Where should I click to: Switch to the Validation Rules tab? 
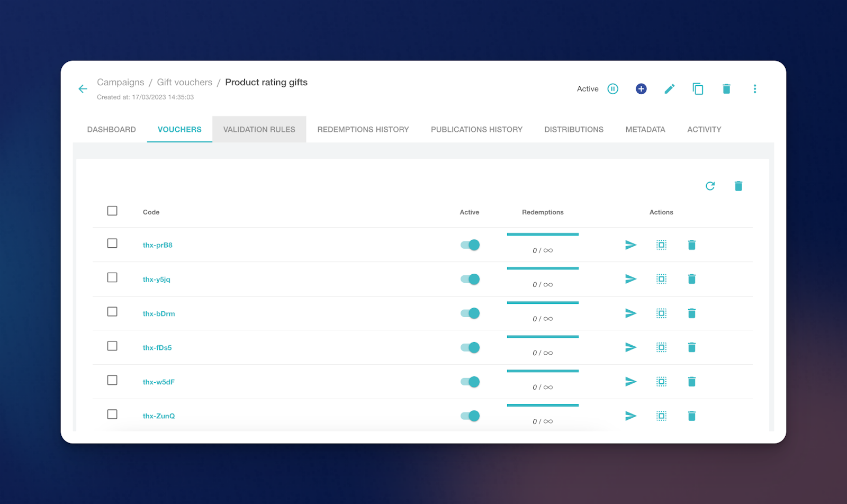259,130
